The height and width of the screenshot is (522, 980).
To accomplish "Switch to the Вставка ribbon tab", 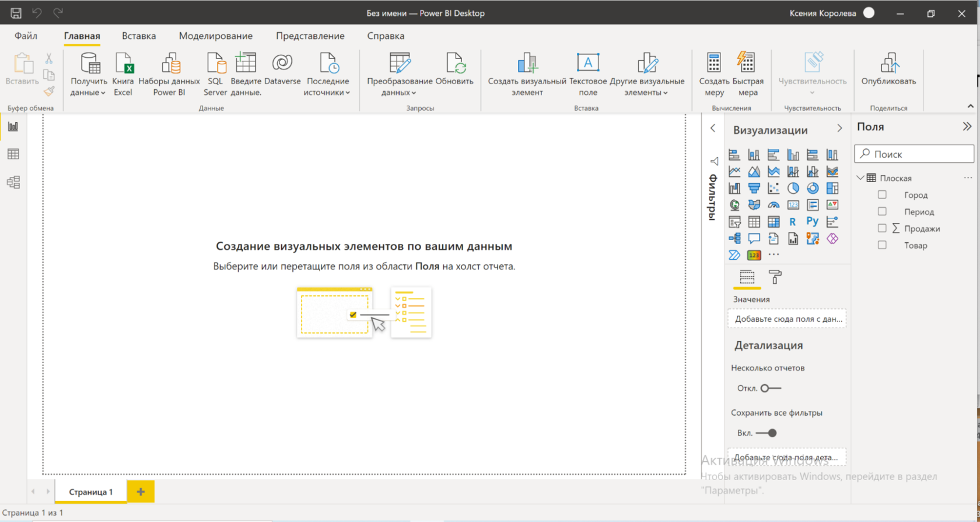I will (x=139, y=36).
